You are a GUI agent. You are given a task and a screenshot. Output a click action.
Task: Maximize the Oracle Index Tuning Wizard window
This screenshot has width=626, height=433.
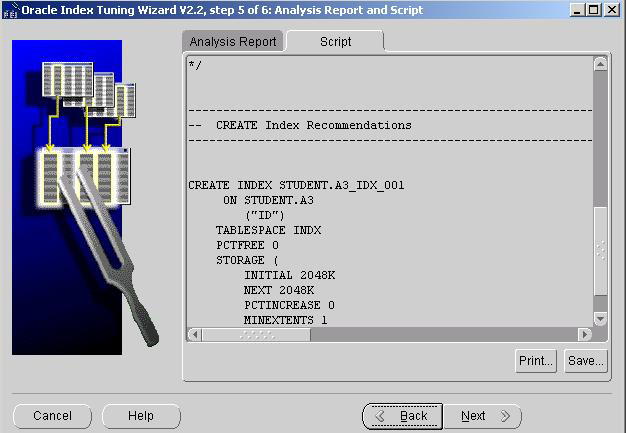click(594, 10)
